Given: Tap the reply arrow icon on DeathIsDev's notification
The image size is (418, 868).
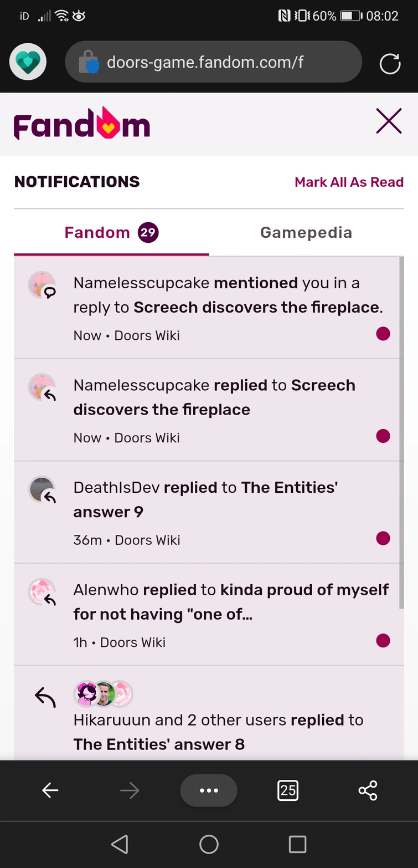Looking at the screenshot, I should 49,496.
